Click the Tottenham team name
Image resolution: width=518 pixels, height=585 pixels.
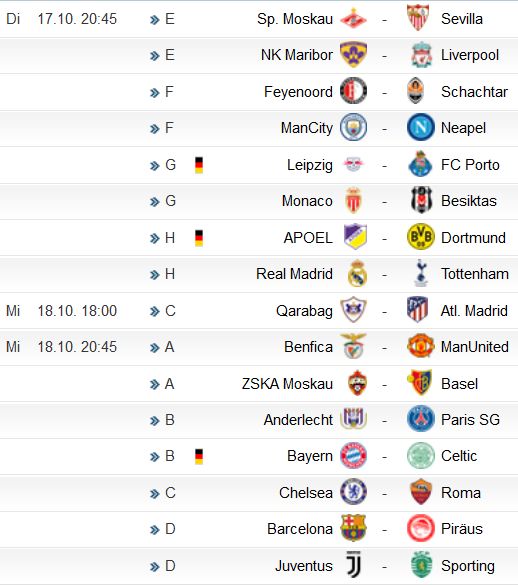[475, 274]
